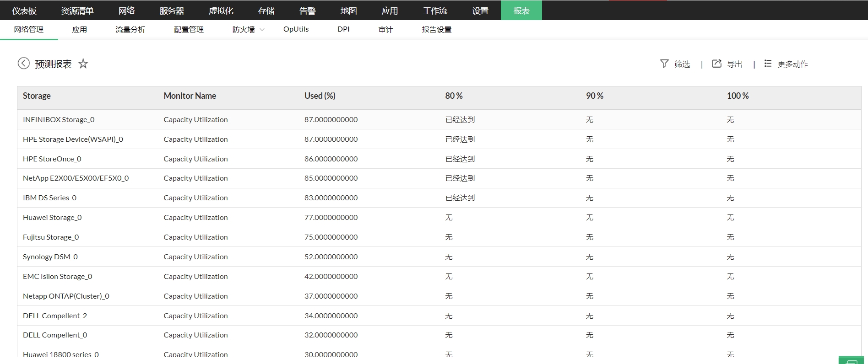Click the 预测报表 page title
Screen dimensions: 868x364
54,64
